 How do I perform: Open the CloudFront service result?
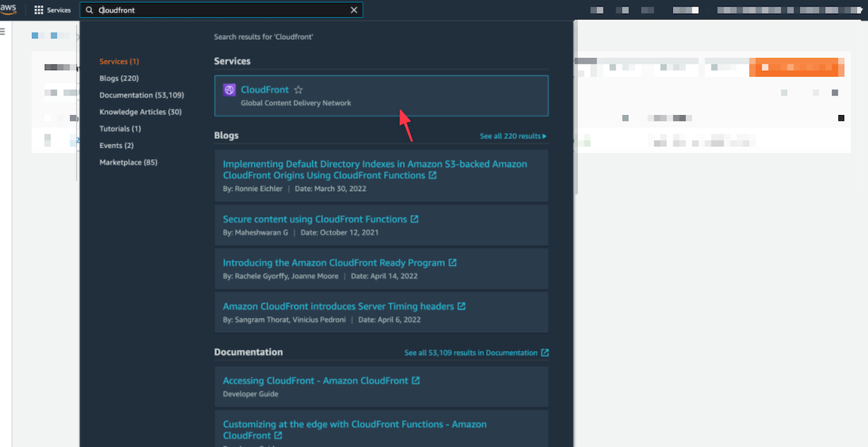pos(381,95)
